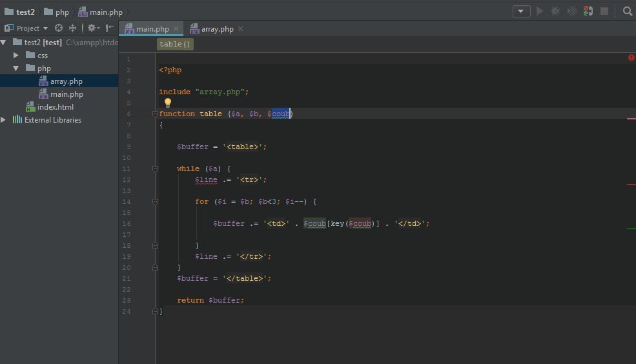Screen dimensions: 636x364
Task: Click the Stop square icon
Action: pos(604,11)
